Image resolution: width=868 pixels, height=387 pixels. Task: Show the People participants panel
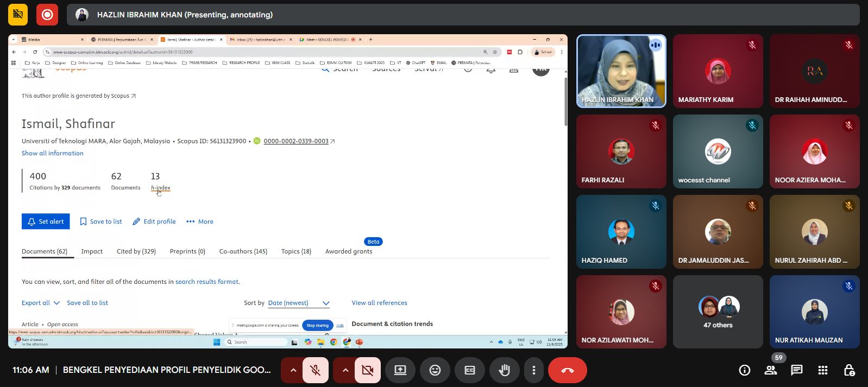(x=770, y=370)
